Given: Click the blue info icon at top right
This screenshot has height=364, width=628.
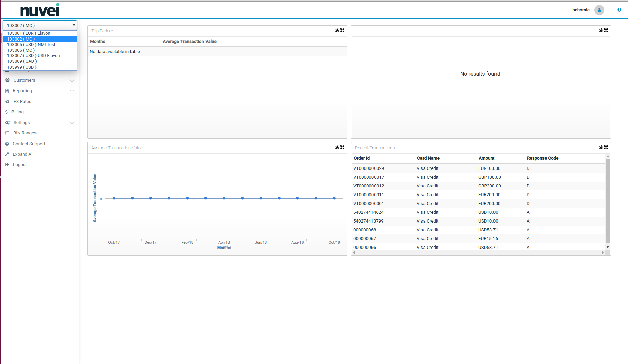Looking at the screenshot, I should [619, 10].
